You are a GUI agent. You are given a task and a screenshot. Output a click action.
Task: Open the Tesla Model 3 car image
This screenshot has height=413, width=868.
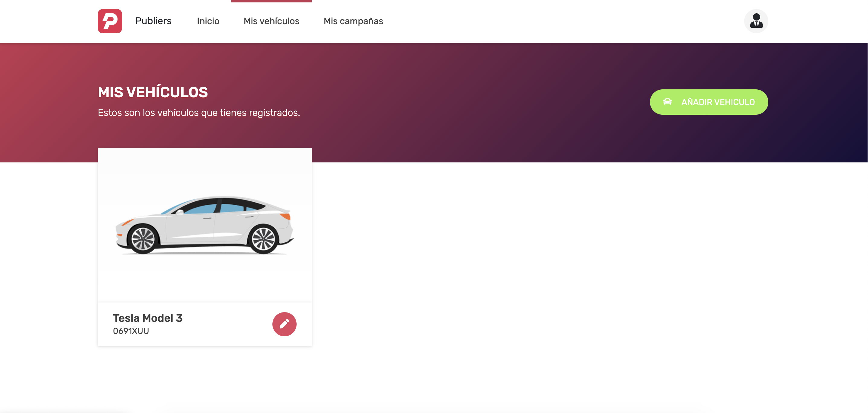coord(204,225)
